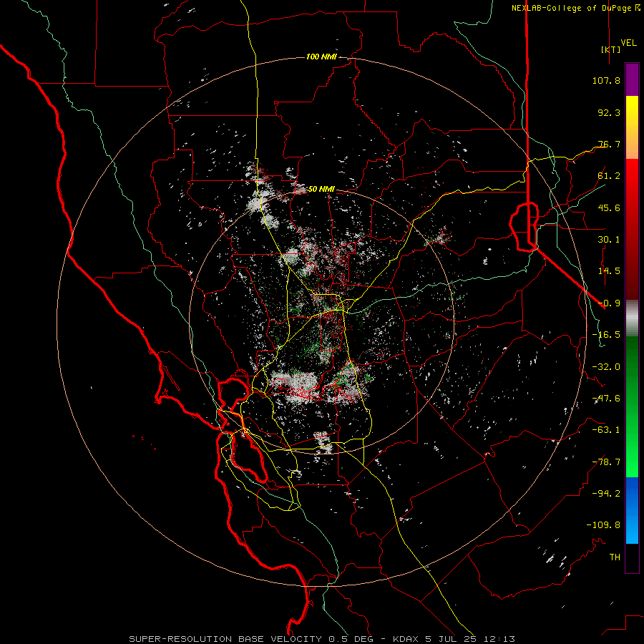Click the VEL legend title
The height and width of the screenshot is (644, 644).
coord(628,43)
